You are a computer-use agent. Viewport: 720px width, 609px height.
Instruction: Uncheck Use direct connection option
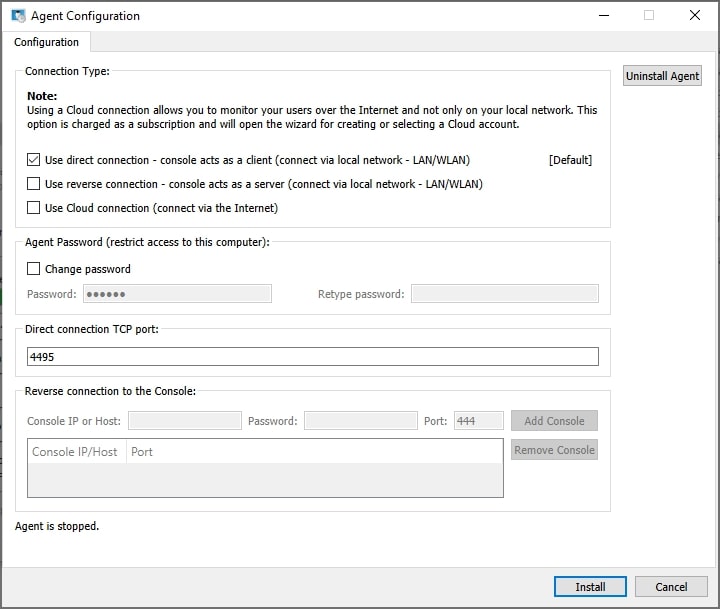pos(34,160)
